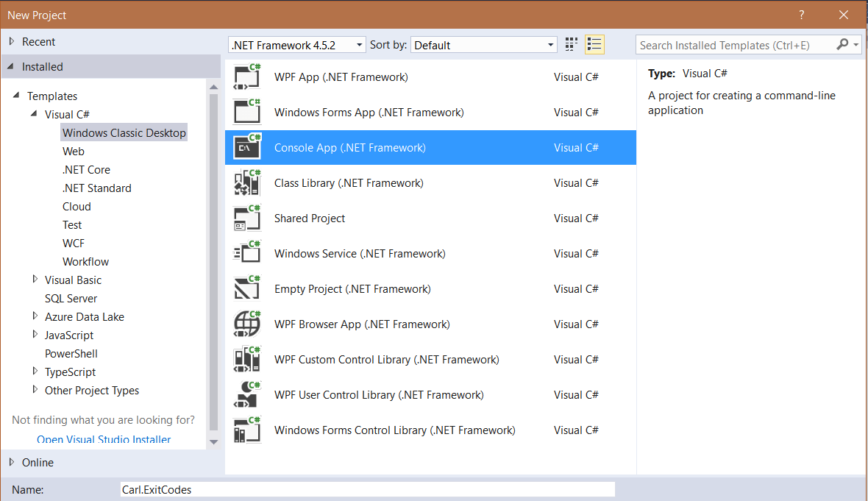868x501 pixels.
Task: Click the Windows Forms Control Library icon
Action: coord(247,430)
